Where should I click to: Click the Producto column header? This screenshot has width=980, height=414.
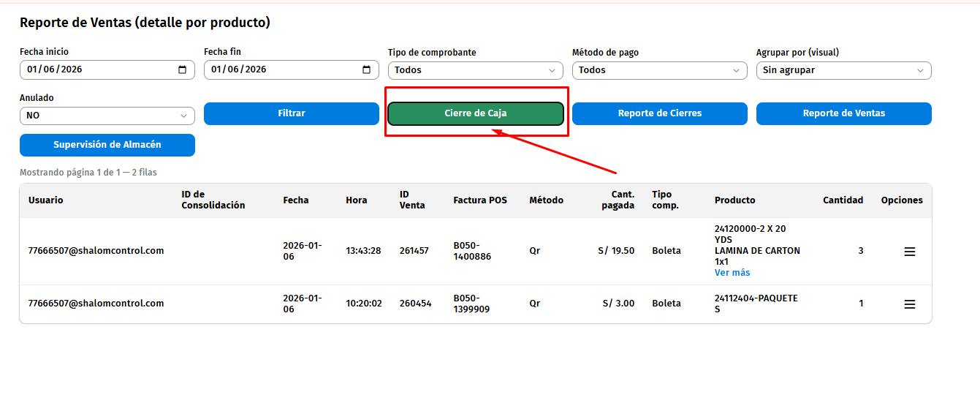click(734, 200)
